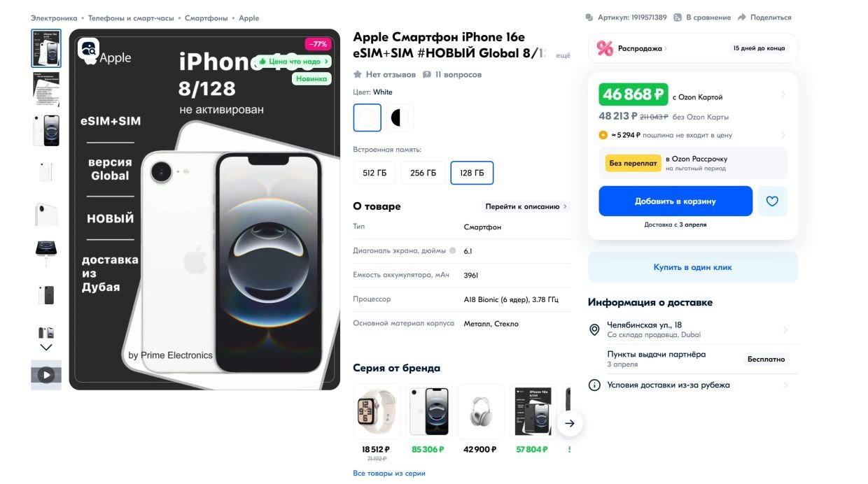The image size is (868, 484).
Task: Click the heart favorites icon
Action: [772, 201]
